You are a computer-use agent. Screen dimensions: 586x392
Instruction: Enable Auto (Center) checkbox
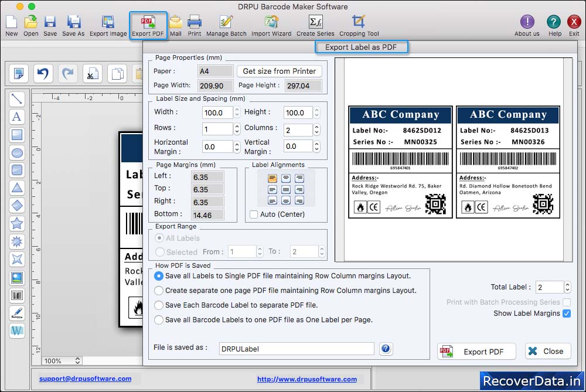(254, 214)
